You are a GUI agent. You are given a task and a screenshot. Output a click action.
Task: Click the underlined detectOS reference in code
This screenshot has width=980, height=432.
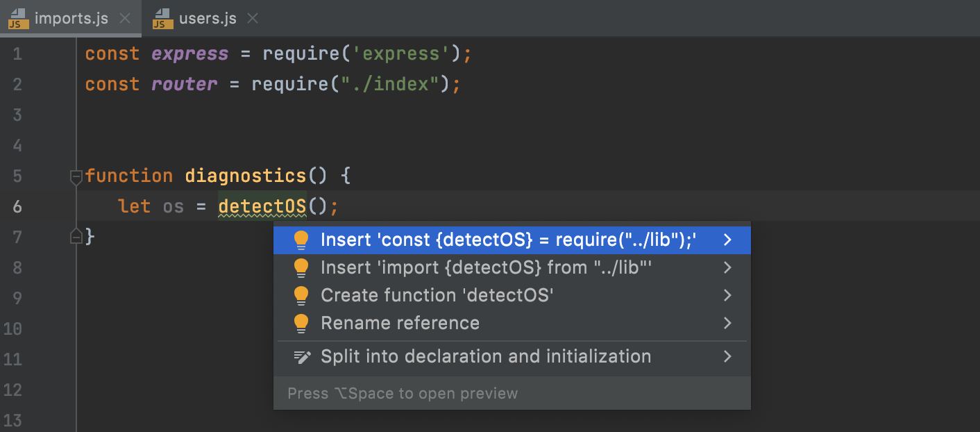point(262,206)
